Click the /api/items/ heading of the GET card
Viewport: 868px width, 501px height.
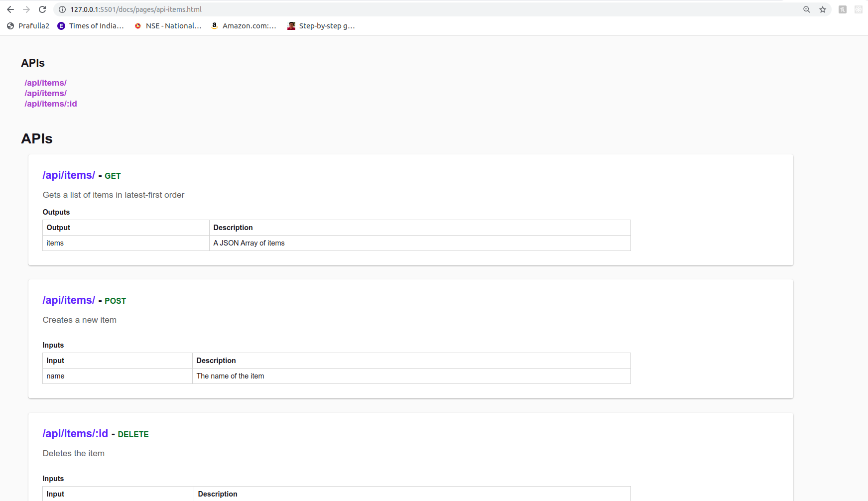pyautogui.click(x=69, y=175)
